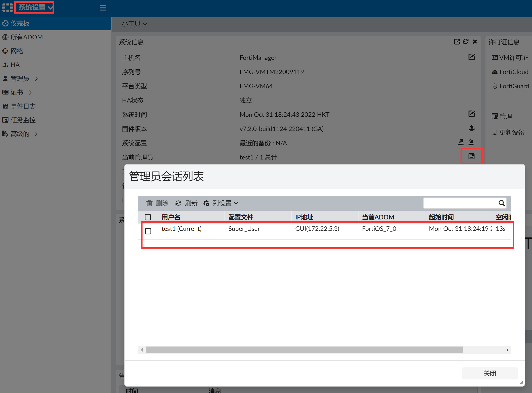Click the 关闭 button
Viewport: 532px width, 393px height.
coord(489,373)
